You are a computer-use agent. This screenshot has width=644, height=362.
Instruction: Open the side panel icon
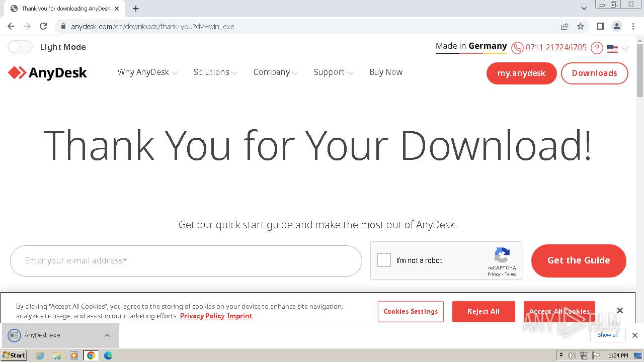click(x=600, y=26)
